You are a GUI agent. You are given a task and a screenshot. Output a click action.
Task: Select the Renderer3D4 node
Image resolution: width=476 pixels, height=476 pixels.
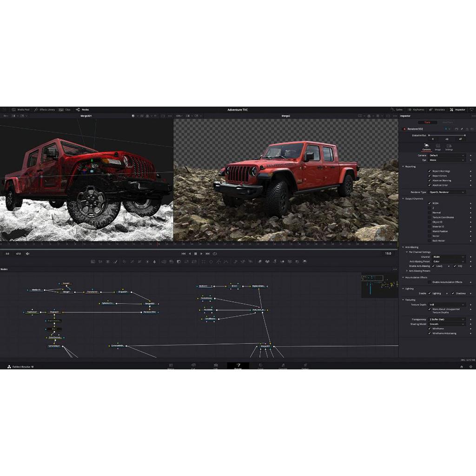click(x=149, y=312)
